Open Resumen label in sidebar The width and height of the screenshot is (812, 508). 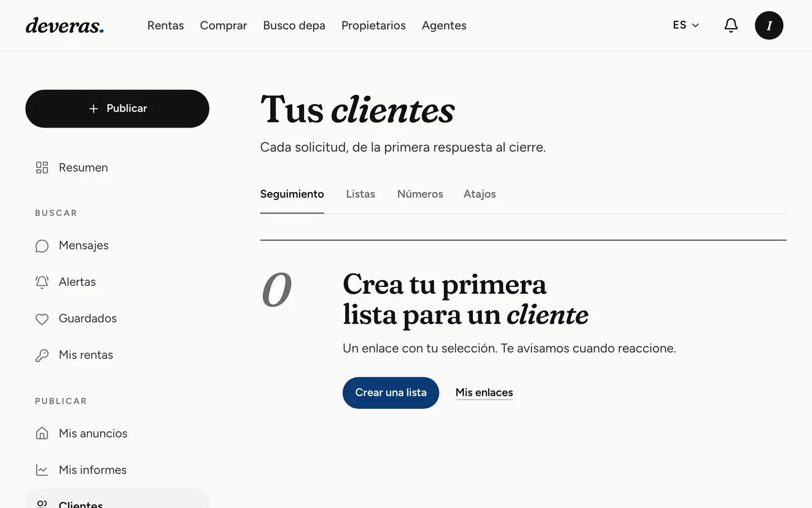(x=83, y=168)
